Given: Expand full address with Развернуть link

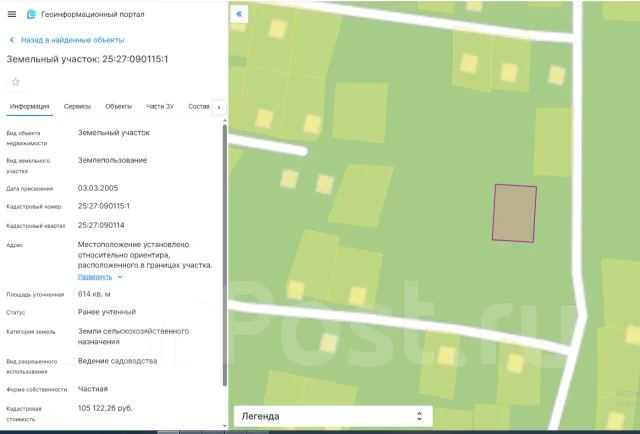Looking at the screenshot, I should point(95,277).
